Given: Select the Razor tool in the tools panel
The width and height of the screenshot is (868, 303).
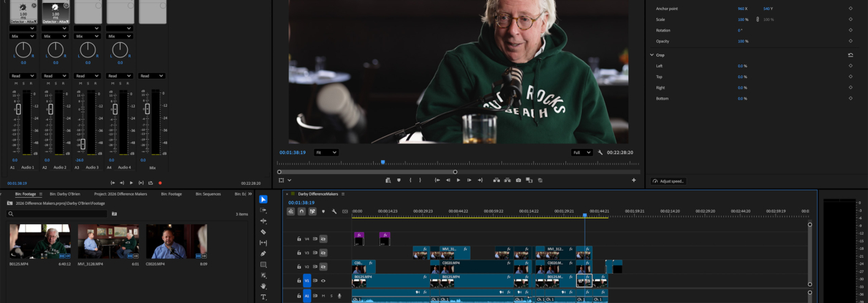Looking at the screenshot, I should [263, 232].
